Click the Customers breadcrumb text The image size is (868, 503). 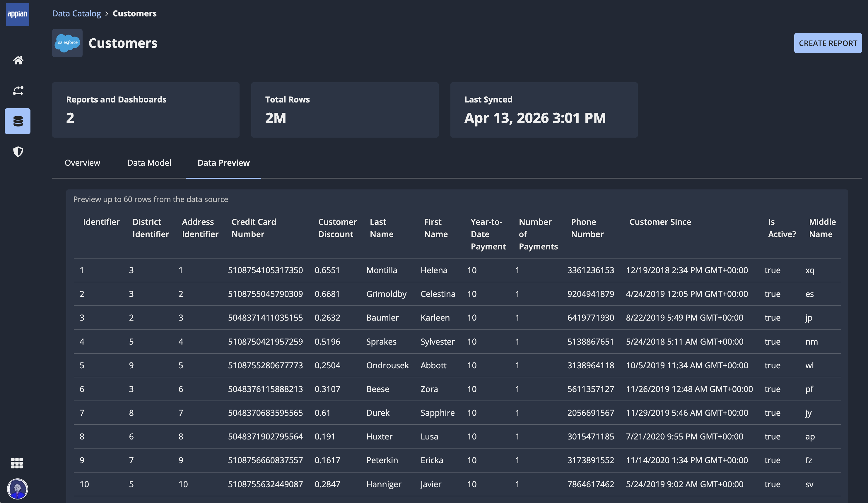pos(135,13)
